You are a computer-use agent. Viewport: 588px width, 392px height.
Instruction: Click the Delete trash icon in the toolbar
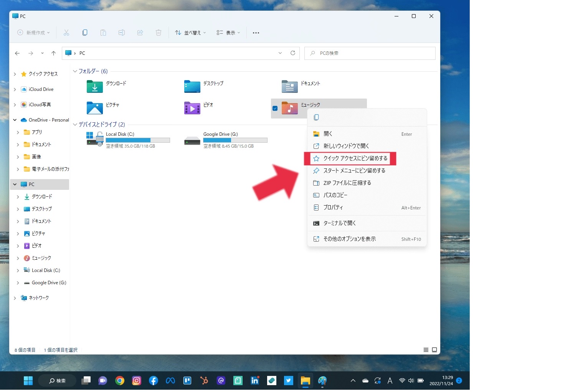pyautogui.click(x=159, y=33)
